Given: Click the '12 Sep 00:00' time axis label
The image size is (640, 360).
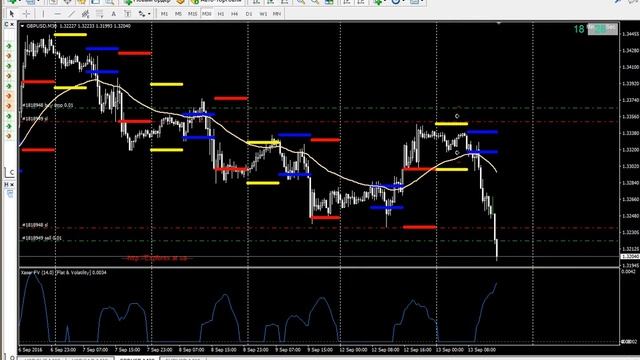Looking at the screenshot, I should pos(353,350).
